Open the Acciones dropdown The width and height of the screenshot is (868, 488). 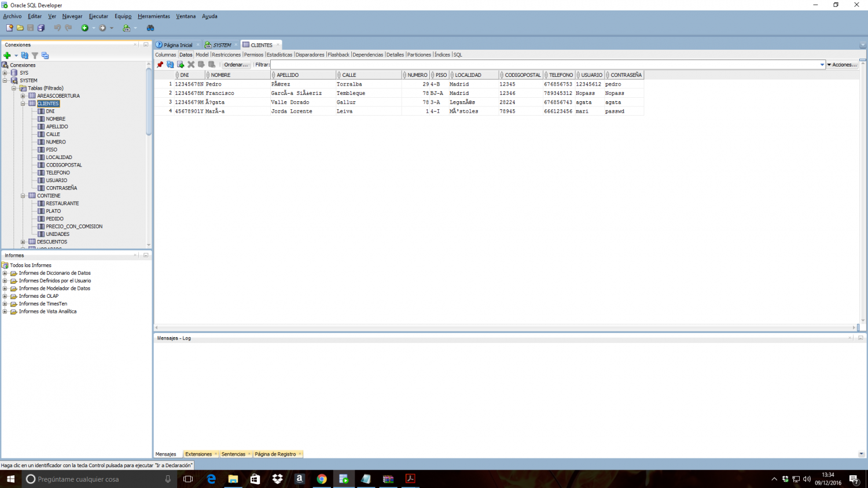(842, 65)
